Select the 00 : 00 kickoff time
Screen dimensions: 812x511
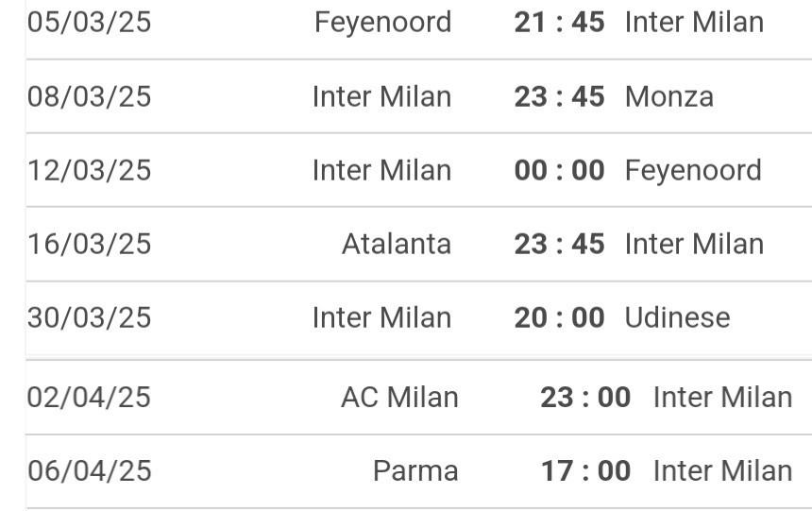559,170
